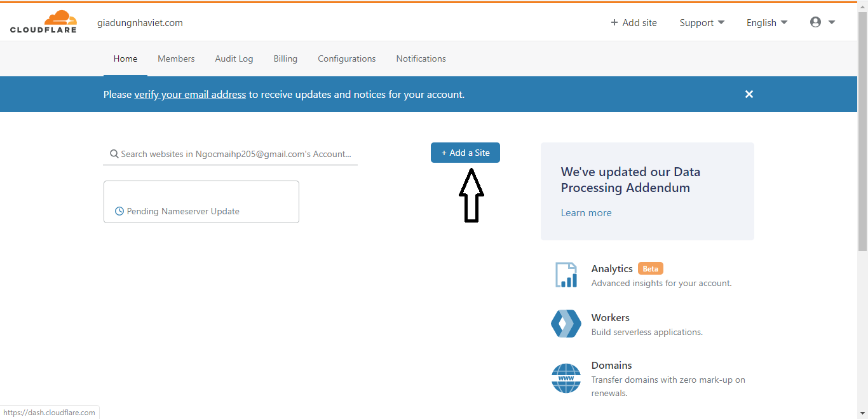Expand the profile account menu chevron

pyautogui.click(x=831, y=22)
